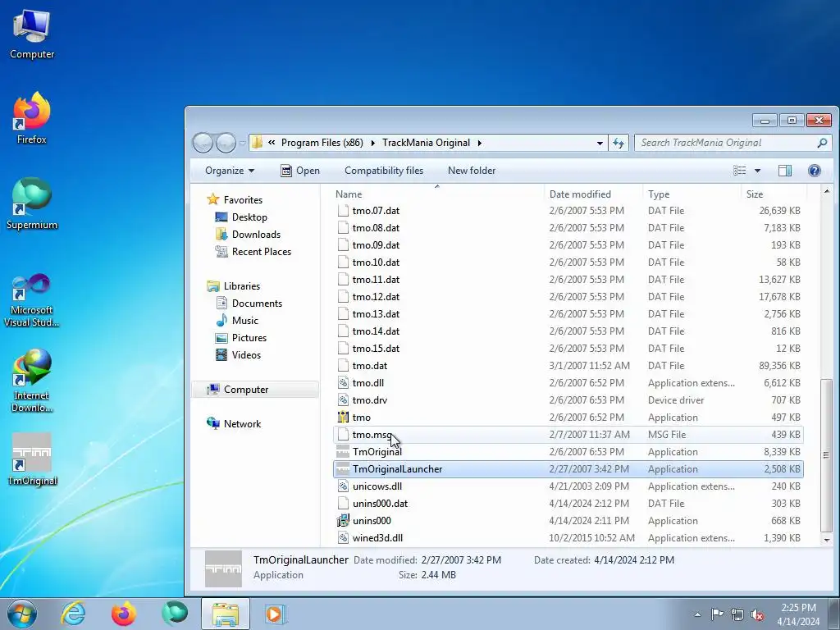Viewport: 840px width, 630px height.
Task: Click the Action Center flag tray icon
Action: pos(717,614)
